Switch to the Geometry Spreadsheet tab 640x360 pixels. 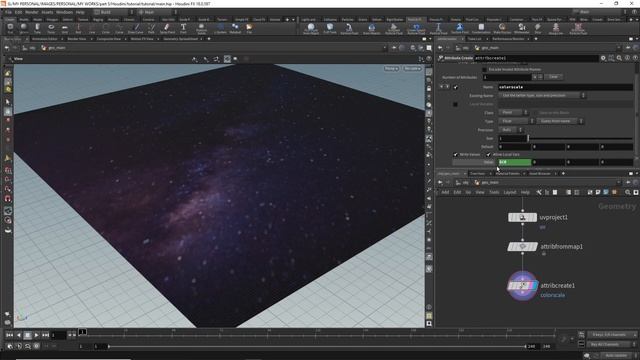pos(180,39)
